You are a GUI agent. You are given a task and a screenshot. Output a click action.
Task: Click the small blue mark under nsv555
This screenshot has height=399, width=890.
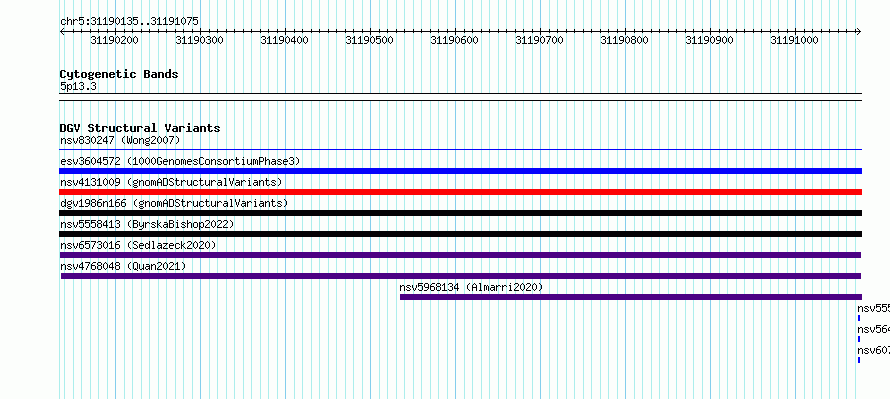(x=859, y=318)
